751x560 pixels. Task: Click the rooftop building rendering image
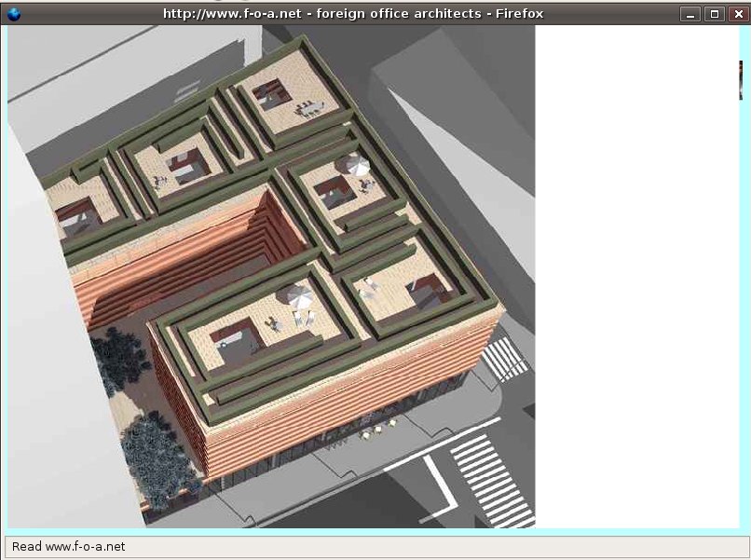coord(271,277)
